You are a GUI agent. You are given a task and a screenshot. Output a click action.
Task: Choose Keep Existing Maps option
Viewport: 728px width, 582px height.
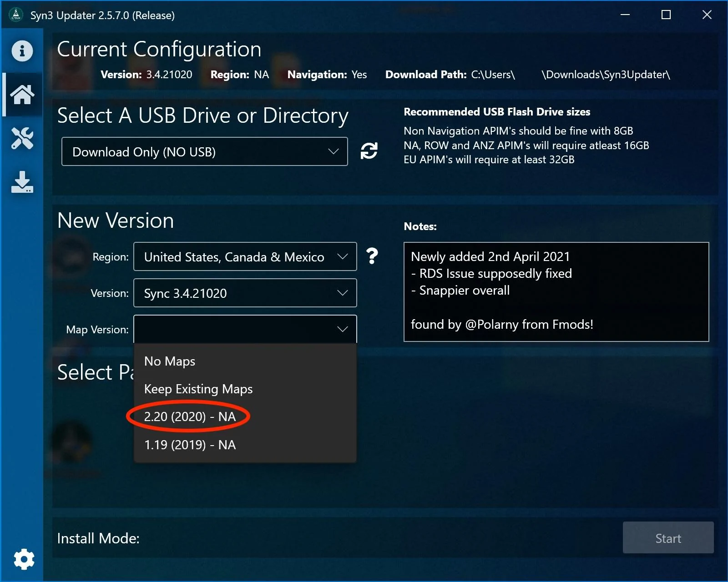click(245, 389)
